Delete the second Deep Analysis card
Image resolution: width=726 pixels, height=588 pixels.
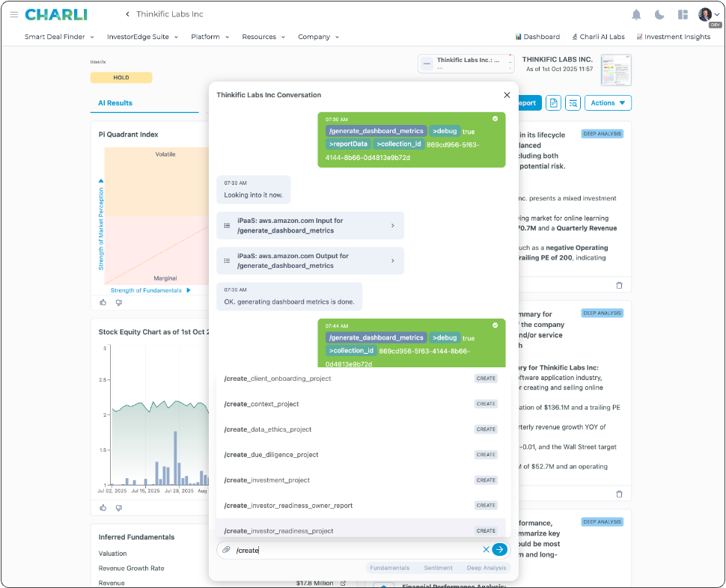[619, 494]
